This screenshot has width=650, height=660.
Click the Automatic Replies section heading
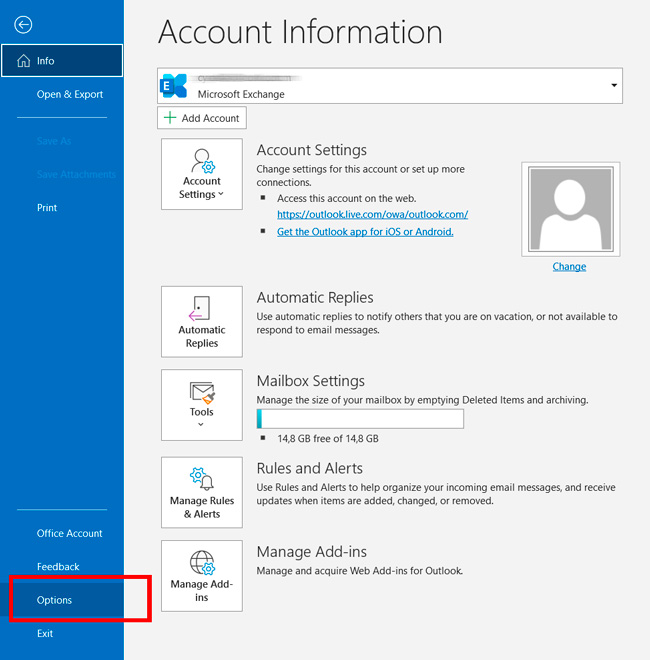(315, 298)
